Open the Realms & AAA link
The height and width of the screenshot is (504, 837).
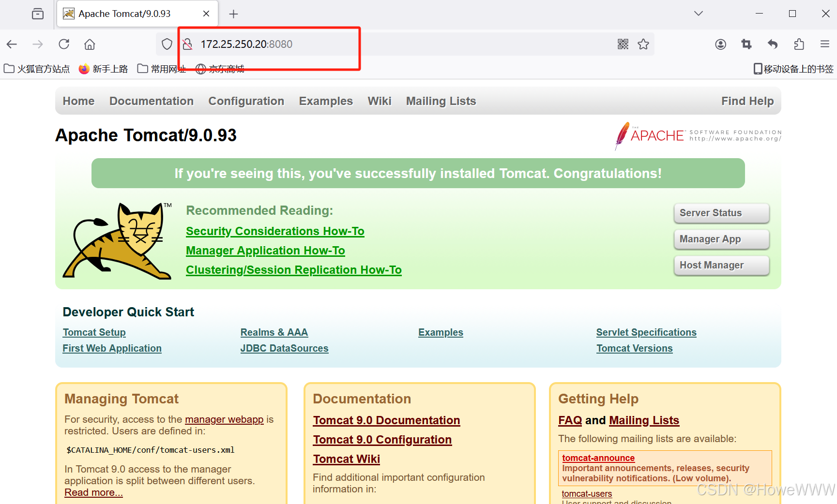click(x=274, y=332)
